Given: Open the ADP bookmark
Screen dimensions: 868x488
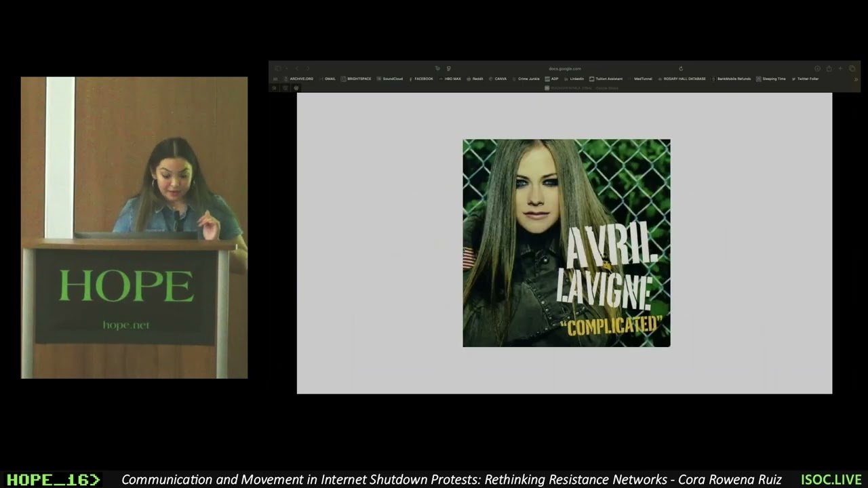Looking at the screenshot, I should click(x=551, y=79).
